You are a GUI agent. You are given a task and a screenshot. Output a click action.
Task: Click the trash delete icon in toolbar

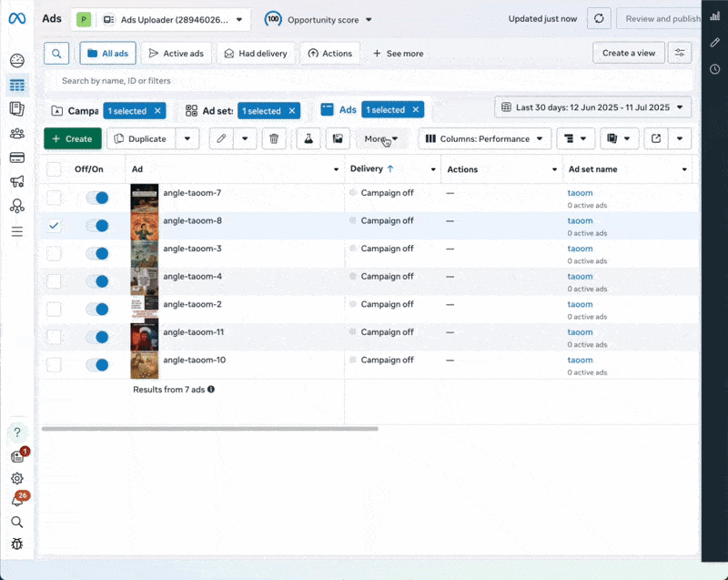point(275,138)
